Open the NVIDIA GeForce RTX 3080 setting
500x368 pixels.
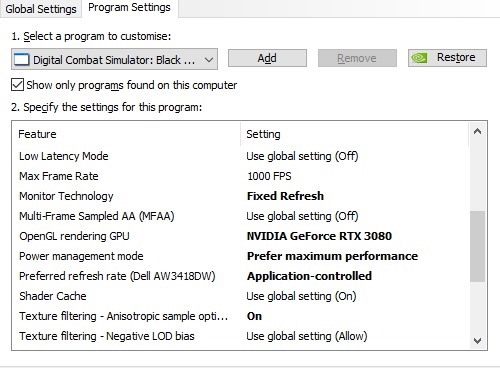point(319,236)
